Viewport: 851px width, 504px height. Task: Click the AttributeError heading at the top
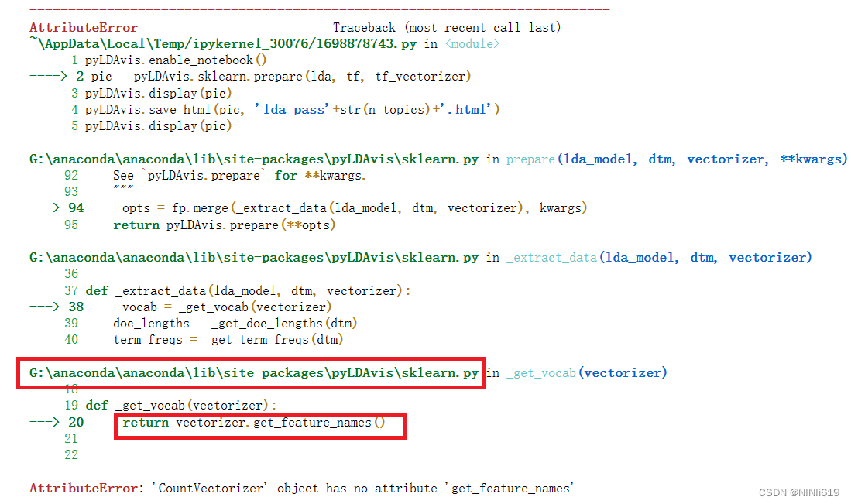tap(83, 27)
